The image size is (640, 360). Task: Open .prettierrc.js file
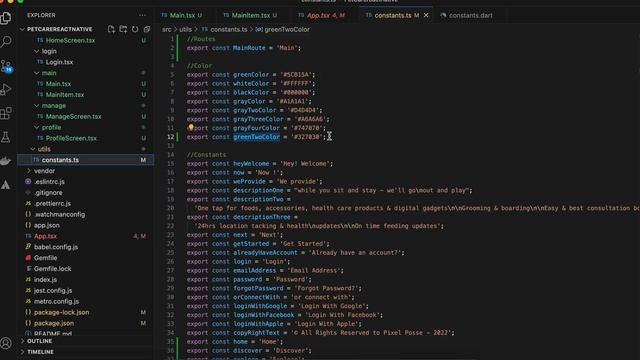(x=52, y=203)
